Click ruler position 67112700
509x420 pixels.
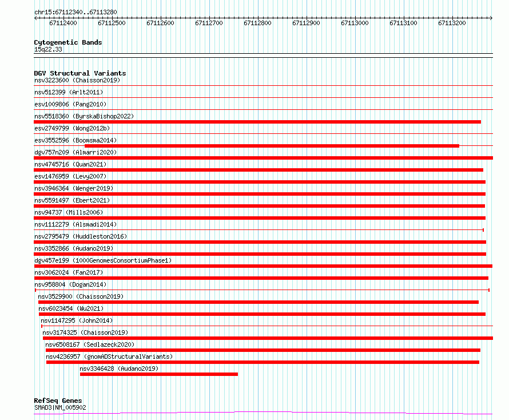(209, 23)
